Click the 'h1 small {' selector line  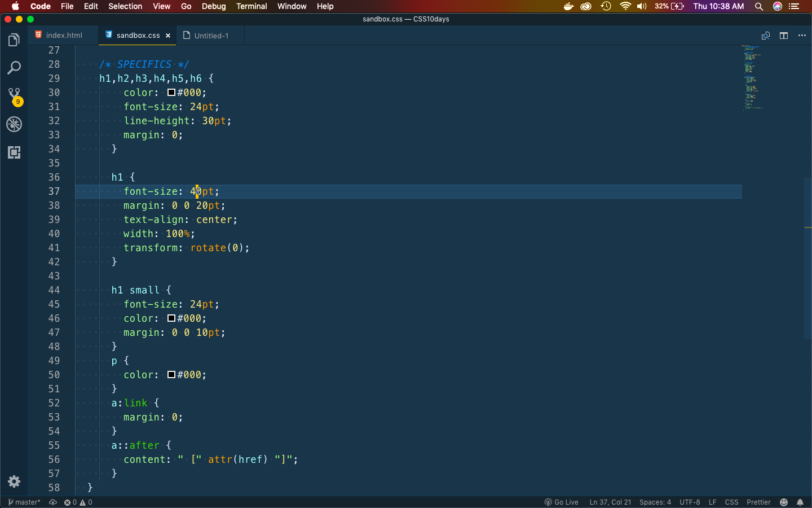(141, 290)
